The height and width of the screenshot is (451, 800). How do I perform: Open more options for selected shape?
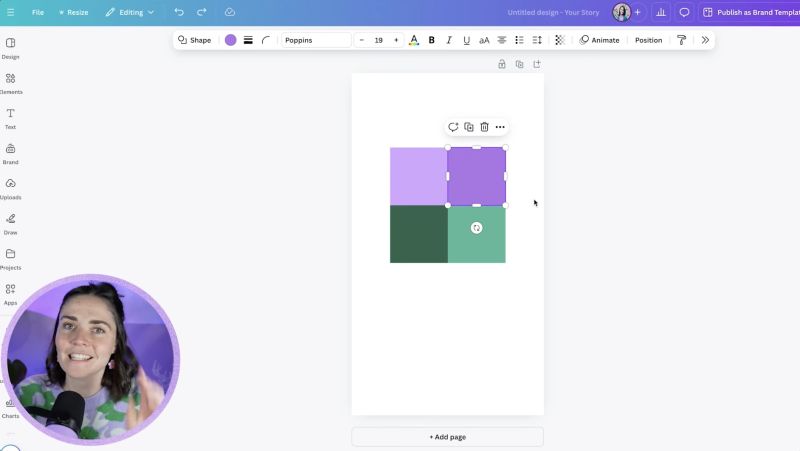[x=500, y=127]
